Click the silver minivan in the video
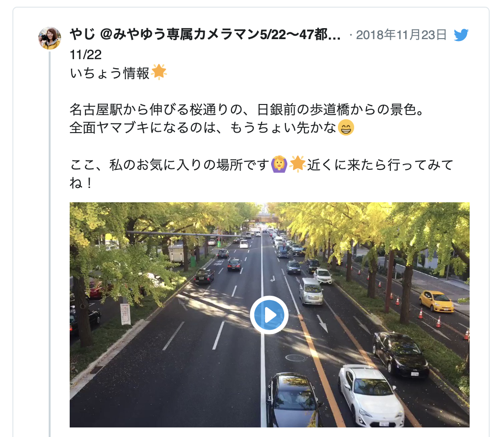 [x=311, y=291]
